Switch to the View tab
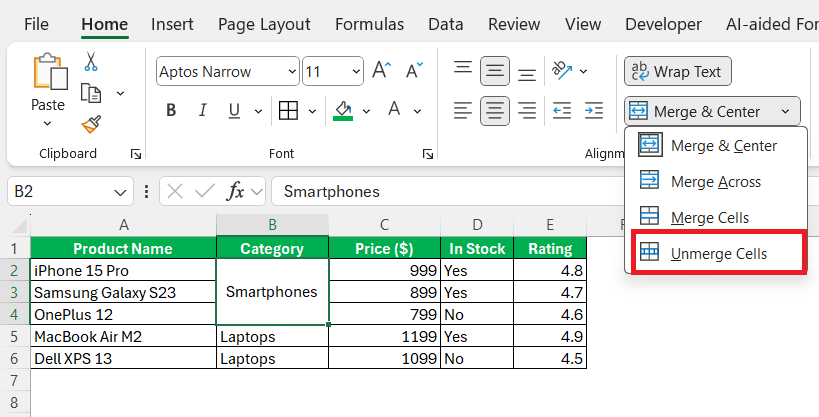Viewport: 819px width, 417px height. pyautogui.click(x=582, y=24)
